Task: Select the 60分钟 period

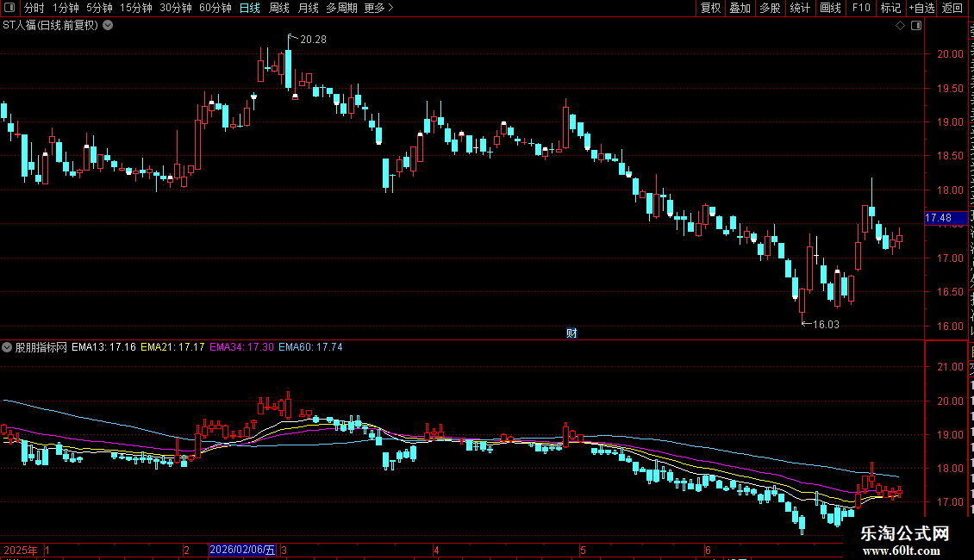Action: pyautogui.click(x=215, y=8)
